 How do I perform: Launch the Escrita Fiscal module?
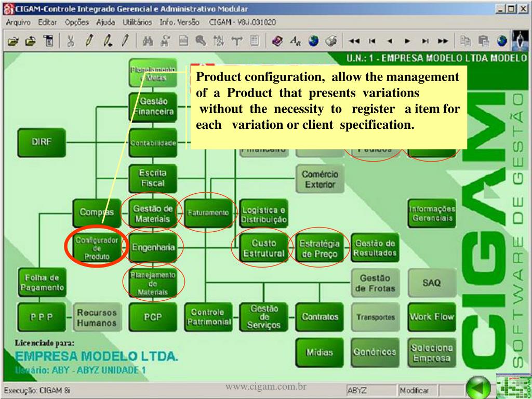[x=153, y=178]
